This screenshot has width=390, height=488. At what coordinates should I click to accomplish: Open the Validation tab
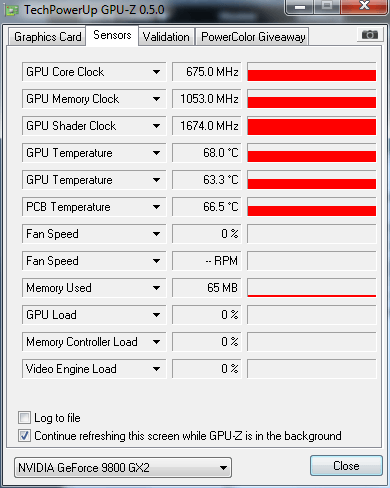[166, 37]
